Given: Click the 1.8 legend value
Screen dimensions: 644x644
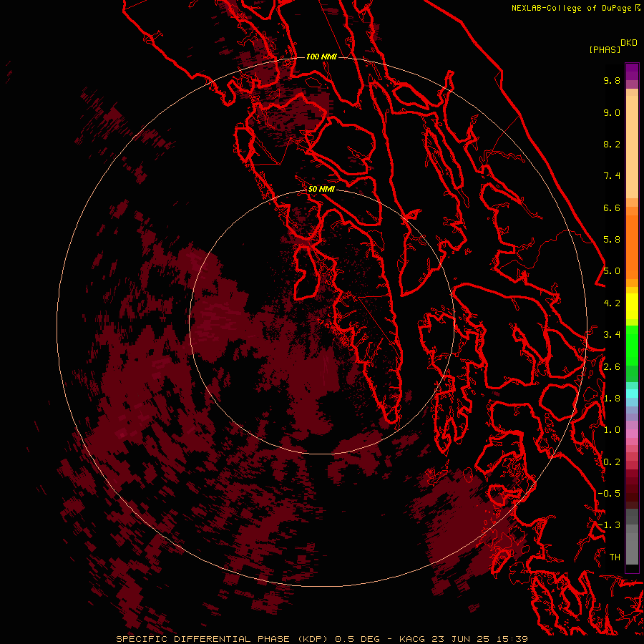Looking at the screenshot, I should 612,399.
